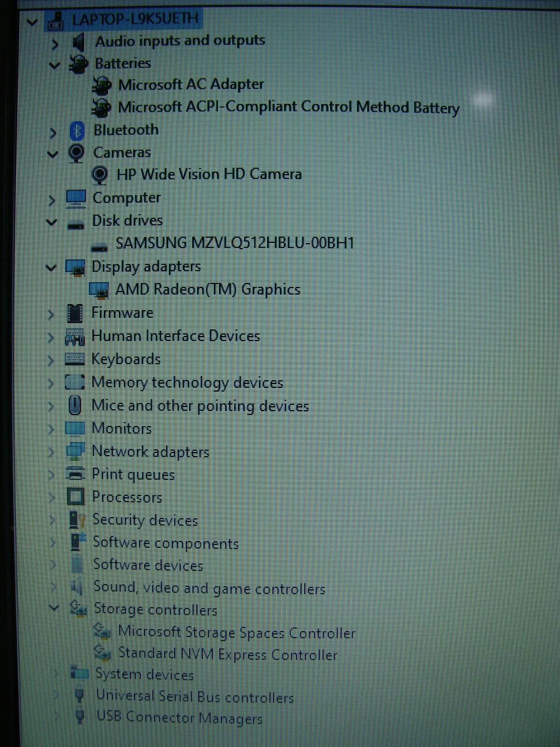
Task: Collapse the Storage controllers category
Action: [x=54, y=608]
